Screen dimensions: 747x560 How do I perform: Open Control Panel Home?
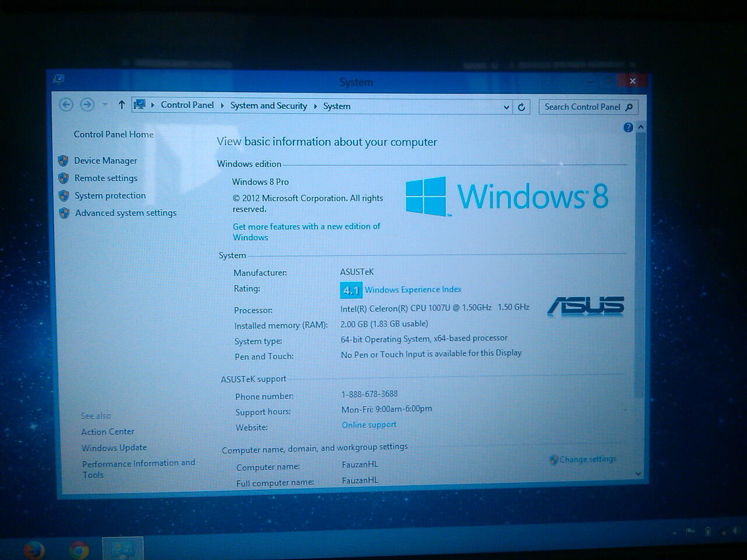(x=114, y=134)
